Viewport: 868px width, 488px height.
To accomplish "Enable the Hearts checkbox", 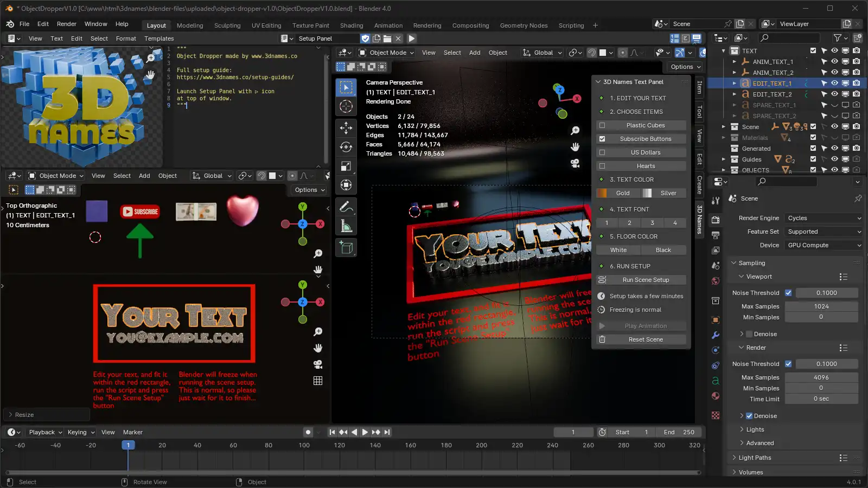I will tap(602, 166).
